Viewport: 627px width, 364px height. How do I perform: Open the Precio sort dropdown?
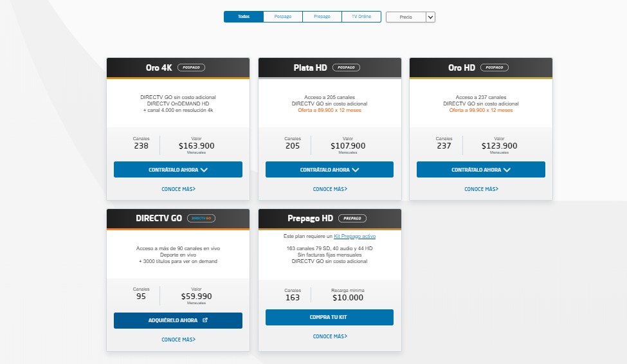tap(410, 17)
